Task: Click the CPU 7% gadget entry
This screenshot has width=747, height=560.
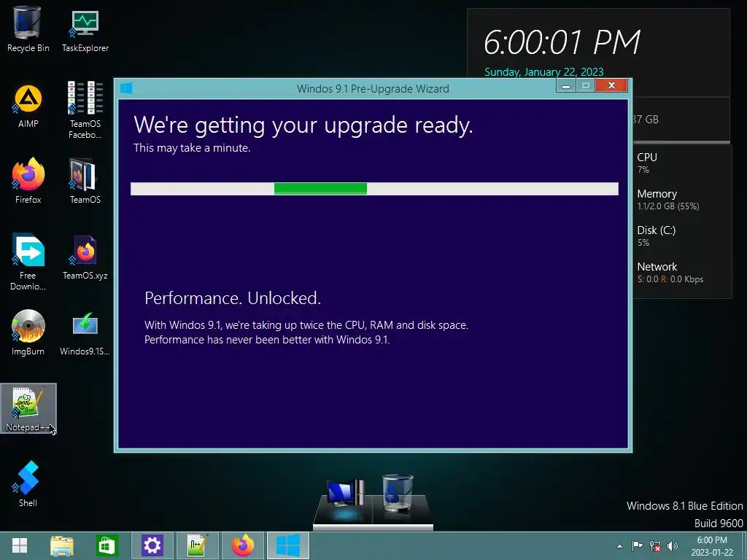Action: [x=647, y=163]
